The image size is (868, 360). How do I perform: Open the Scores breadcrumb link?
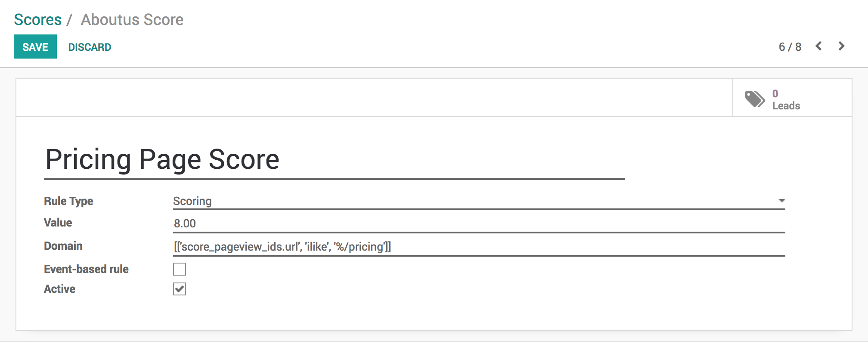coord(38,20)
